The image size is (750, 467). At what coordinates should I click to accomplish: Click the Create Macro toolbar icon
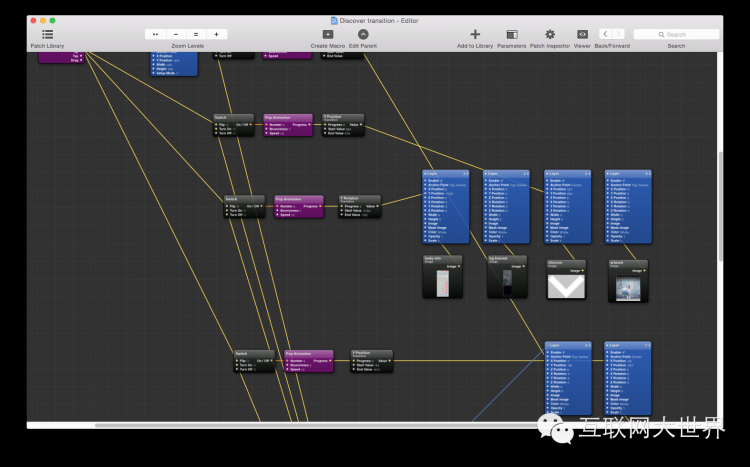pyautogui.click(x=327, y=34)
